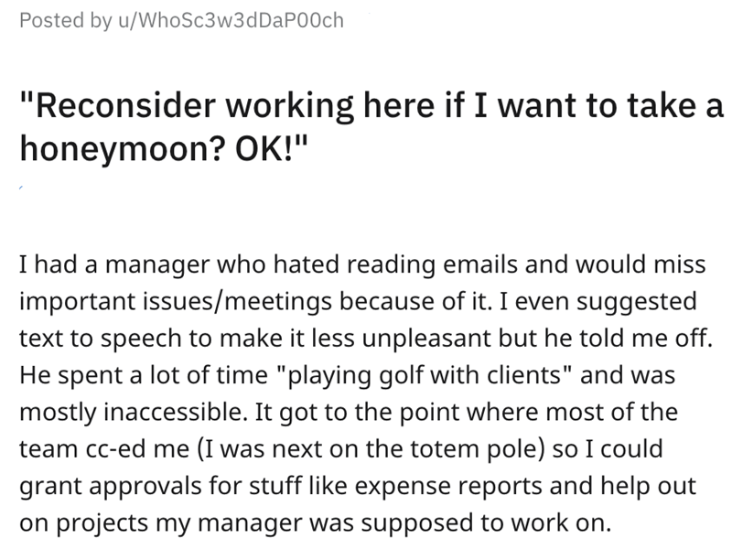Click the words "I even suggested" in the paragraph
The height and width of the screenshot is (560, 732).
click(598, 301)
